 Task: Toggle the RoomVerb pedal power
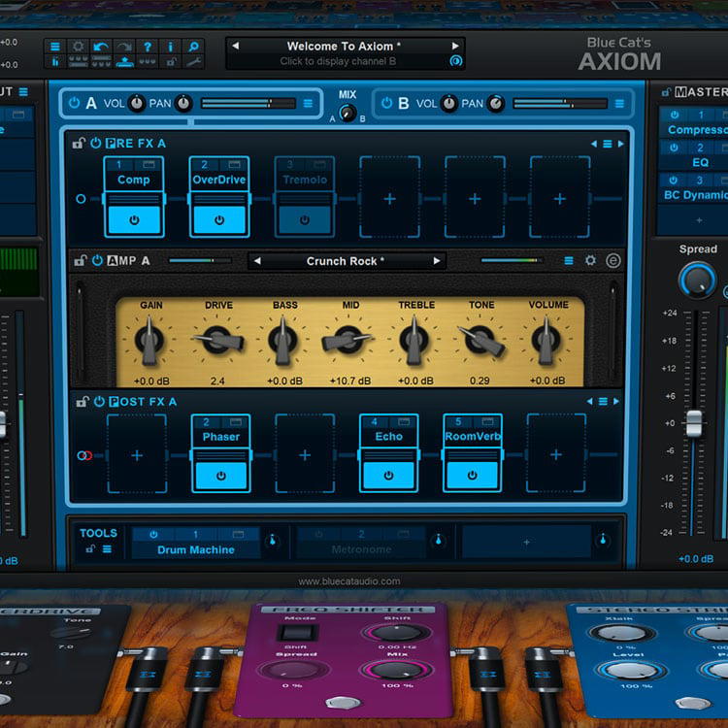pyautogui.click(x=472, y=475)
